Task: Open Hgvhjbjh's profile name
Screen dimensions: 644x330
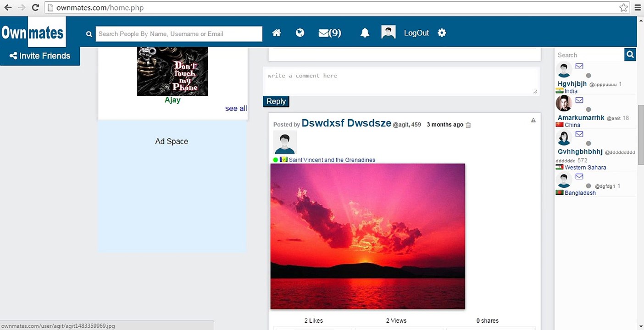Action: pyautogui.click(x=572, y=84)
